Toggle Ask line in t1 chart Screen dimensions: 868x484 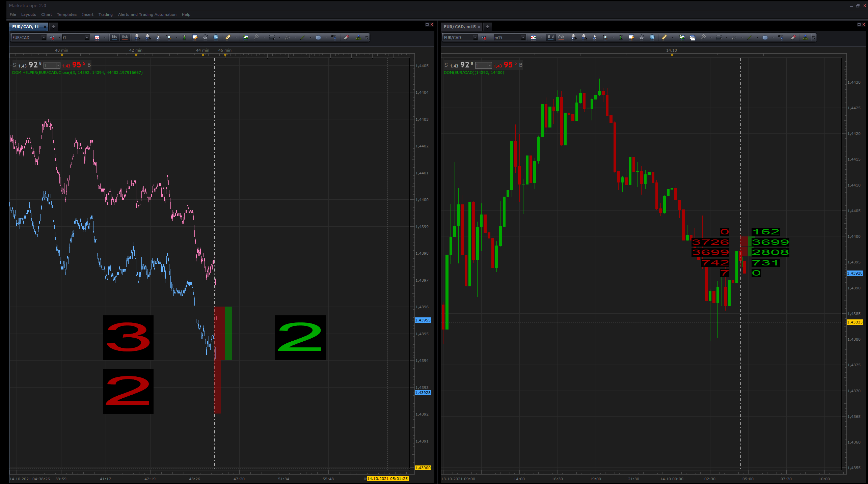pos(125,37)
